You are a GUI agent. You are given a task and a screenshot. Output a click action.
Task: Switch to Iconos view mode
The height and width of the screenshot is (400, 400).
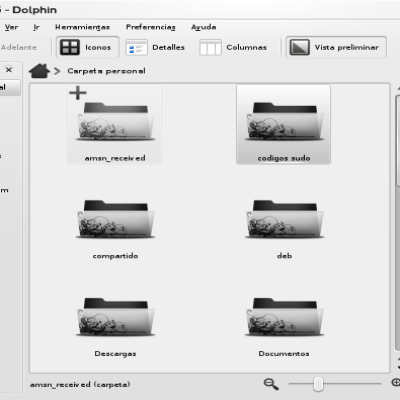(x=87, y=47)
